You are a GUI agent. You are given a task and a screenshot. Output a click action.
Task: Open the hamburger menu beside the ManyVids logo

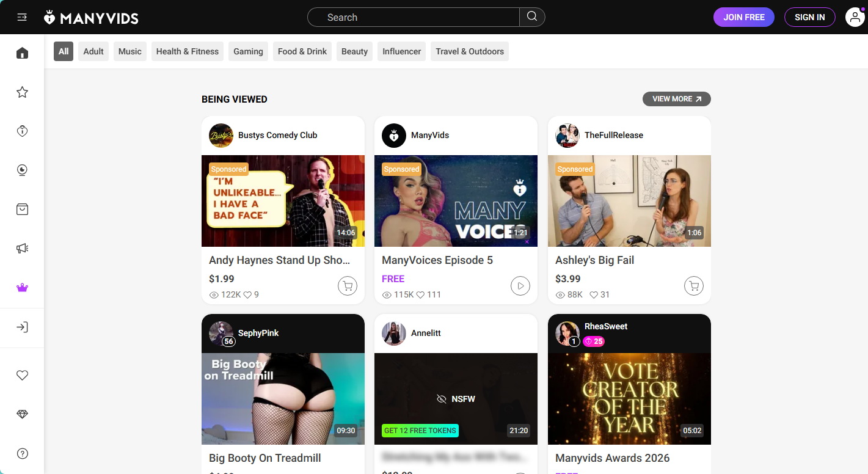(22, 17)
